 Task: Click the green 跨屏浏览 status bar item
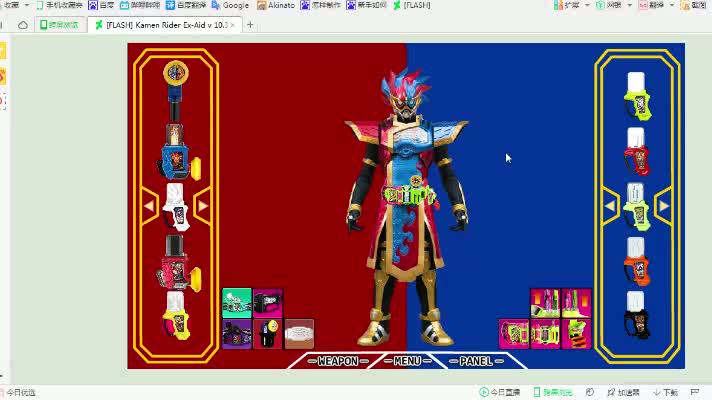[553, 392]
